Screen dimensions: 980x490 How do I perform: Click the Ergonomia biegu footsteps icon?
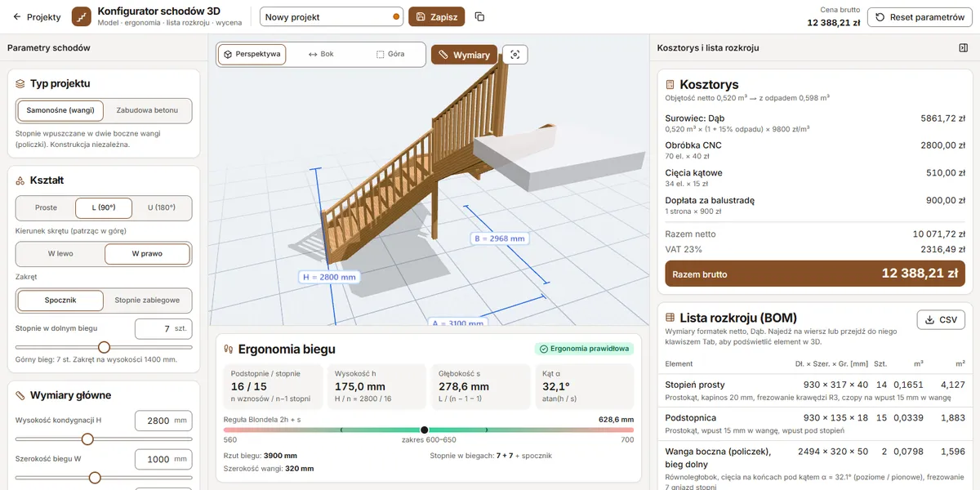point(229,350)
